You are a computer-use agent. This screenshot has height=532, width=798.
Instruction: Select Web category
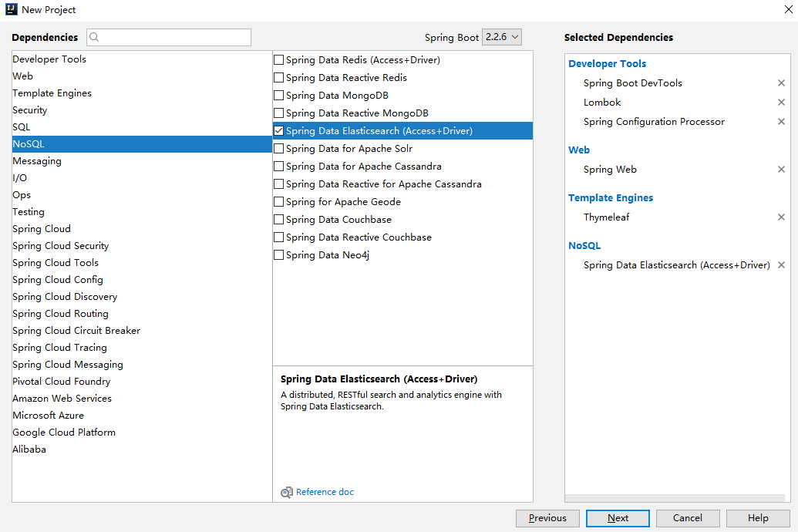point(142,76)
